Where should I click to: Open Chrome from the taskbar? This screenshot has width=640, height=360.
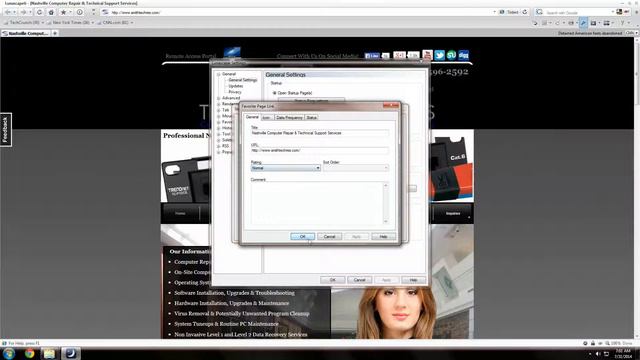coord(29,353)
